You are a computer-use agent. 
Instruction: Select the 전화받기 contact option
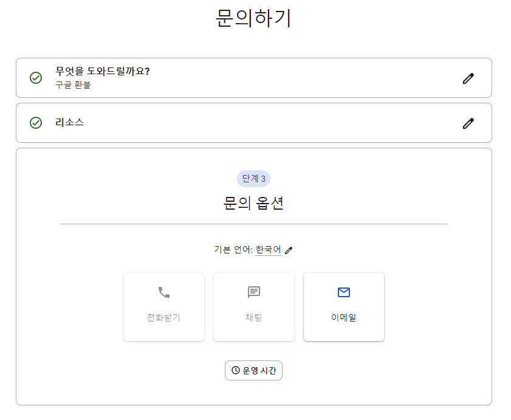coord(163,306)
